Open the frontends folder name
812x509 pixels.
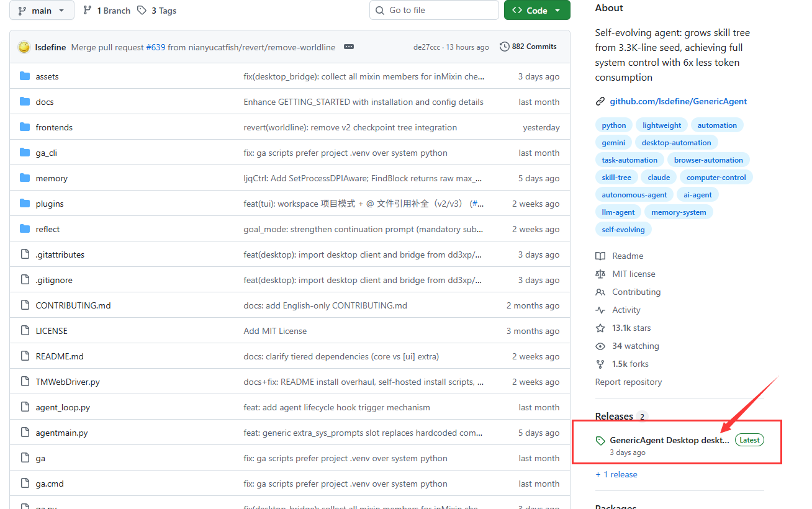[x=54, y=127]
